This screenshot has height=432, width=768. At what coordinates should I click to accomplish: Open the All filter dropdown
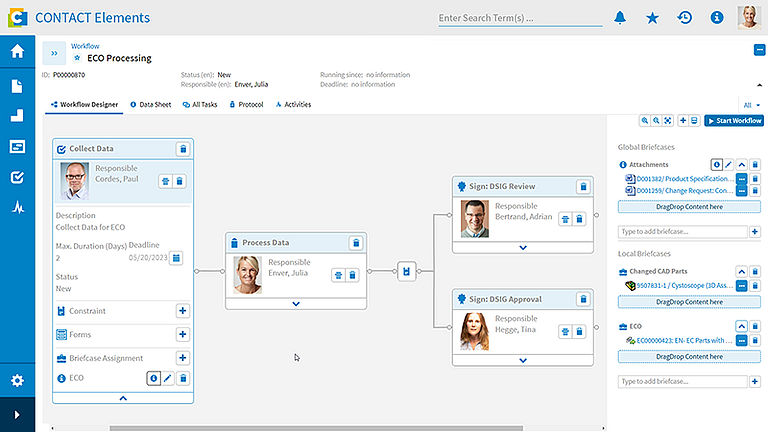pos(751,105)
